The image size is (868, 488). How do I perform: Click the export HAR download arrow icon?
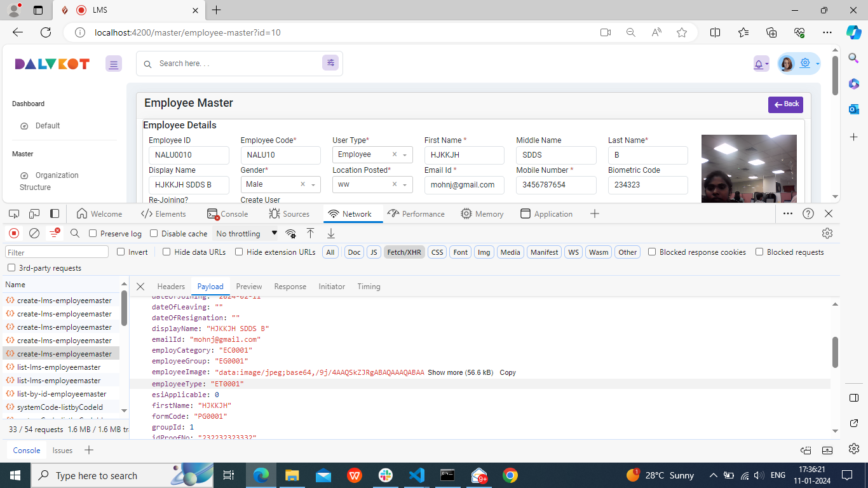tap(330, 233)
